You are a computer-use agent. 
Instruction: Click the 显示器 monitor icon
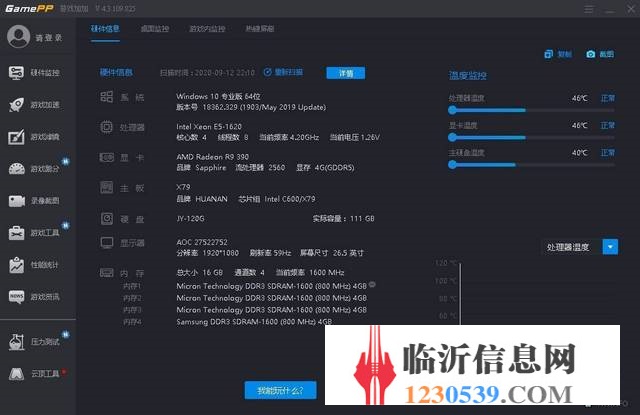pyautogui.click(x=107, y=243)
